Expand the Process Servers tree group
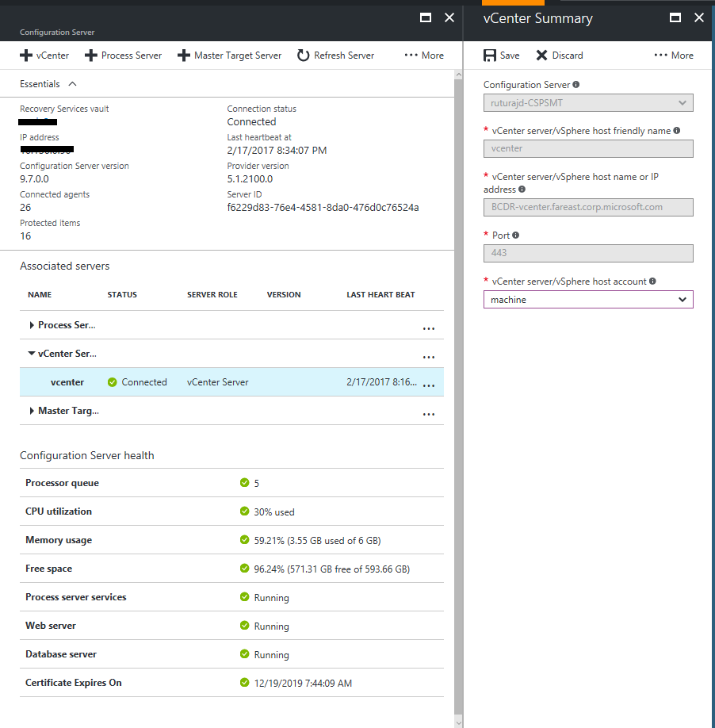715x728 pixels. point(32,325)
